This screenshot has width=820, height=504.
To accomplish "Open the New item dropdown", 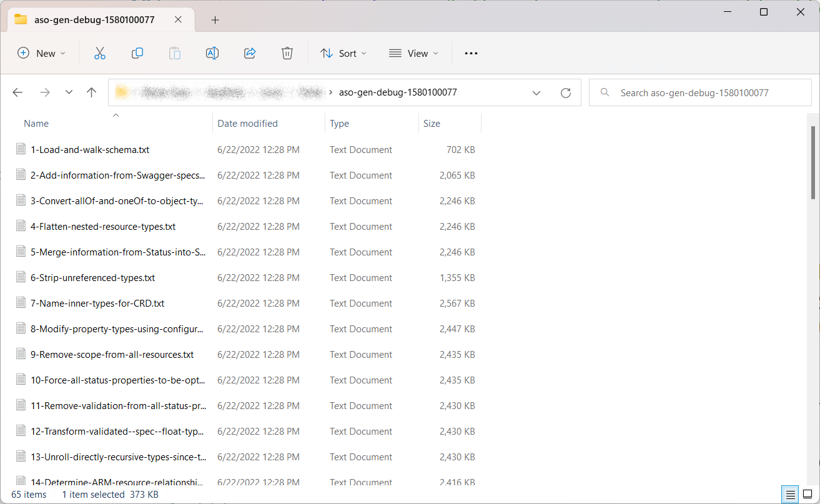I will pos(41,54).
